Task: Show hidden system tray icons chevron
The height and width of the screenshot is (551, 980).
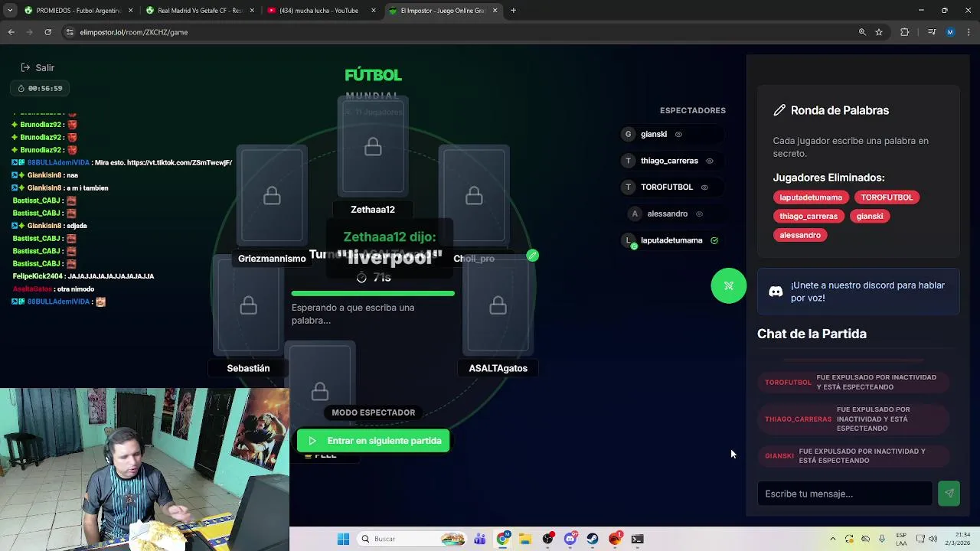Action: [x=833, y=539]
